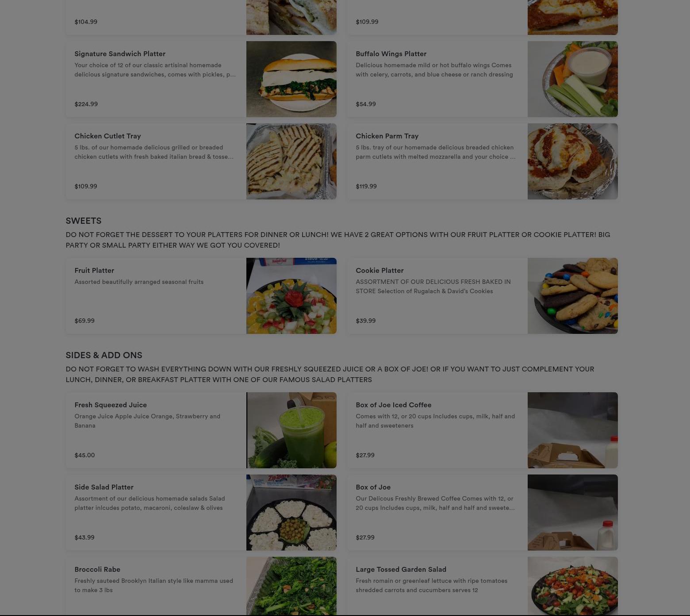Screen dimensions: 690x616
Task: Click the Large Tossed Garden Salad photo
Action: click(572, 586)
